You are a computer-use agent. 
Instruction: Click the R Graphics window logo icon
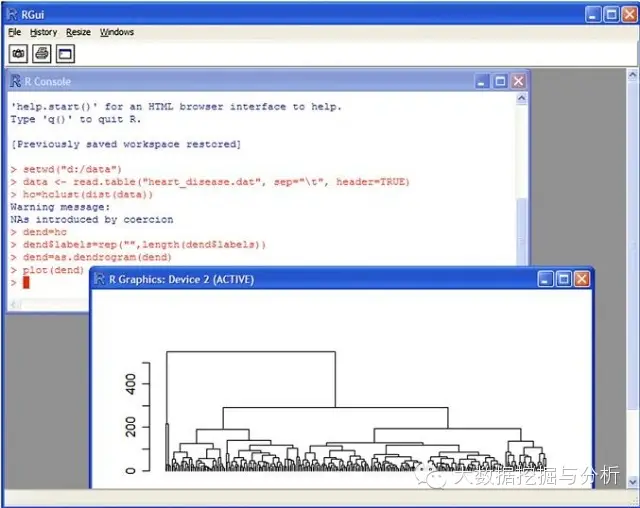click(x=99, y=279)
